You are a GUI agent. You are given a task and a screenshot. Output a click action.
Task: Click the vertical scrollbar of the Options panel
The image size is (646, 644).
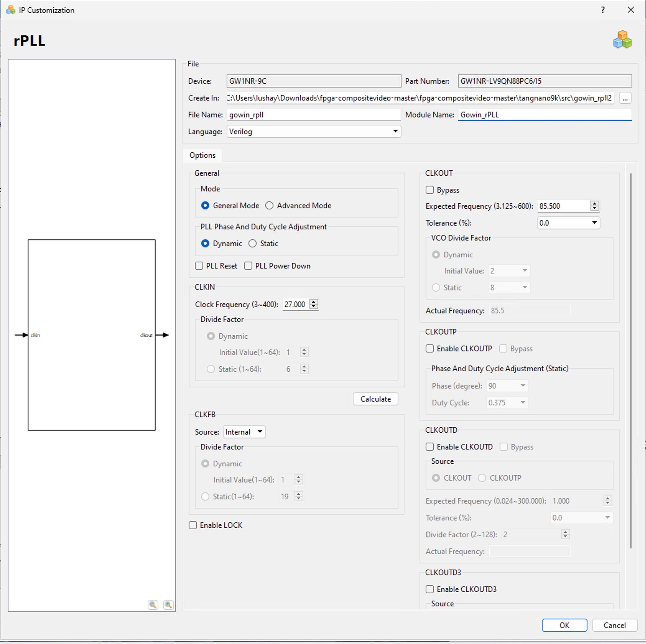630,360
